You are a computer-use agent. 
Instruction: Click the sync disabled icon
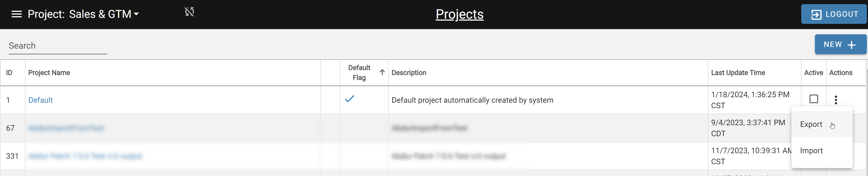(189, 12)
